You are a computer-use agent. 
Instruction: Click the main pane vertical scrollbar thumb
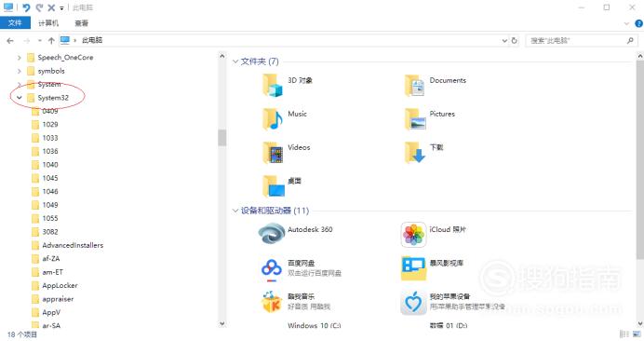pyautogui.click(x=640, y=159)
